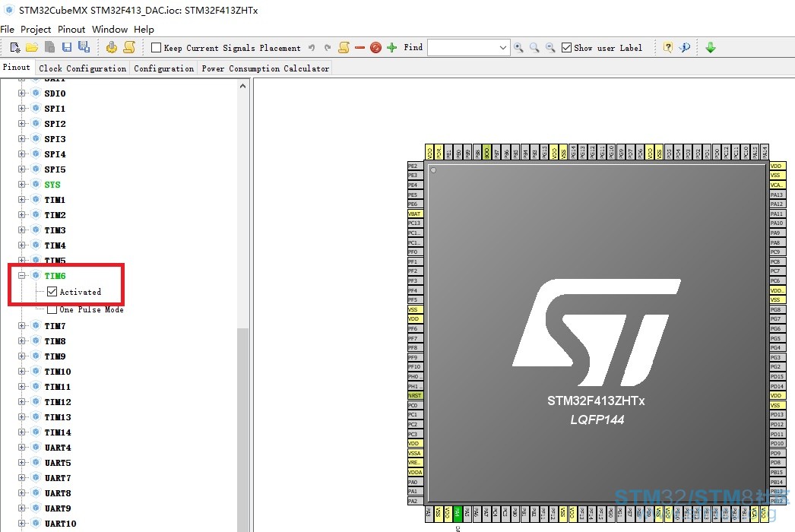The height and width of the screenshot is (532, 795).
Task: Click the PC13 pin on chip left edge
Action: tap(415, 223)
